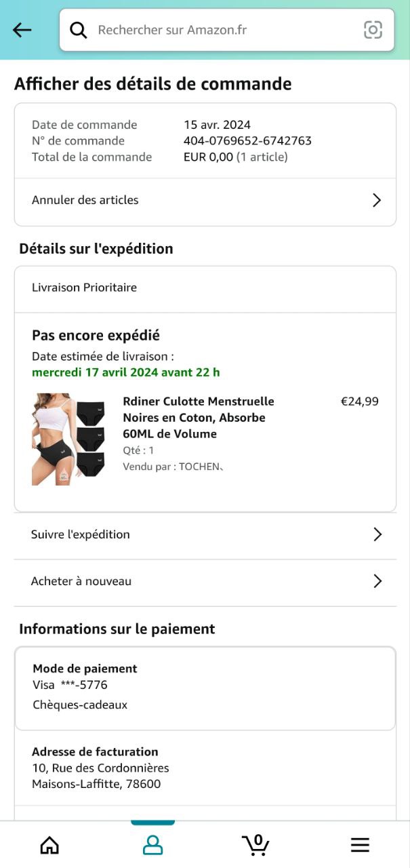Expand the Acheter à nouveau chevron
This screenshot has height=868, width=410.
(x=377, y=581)
